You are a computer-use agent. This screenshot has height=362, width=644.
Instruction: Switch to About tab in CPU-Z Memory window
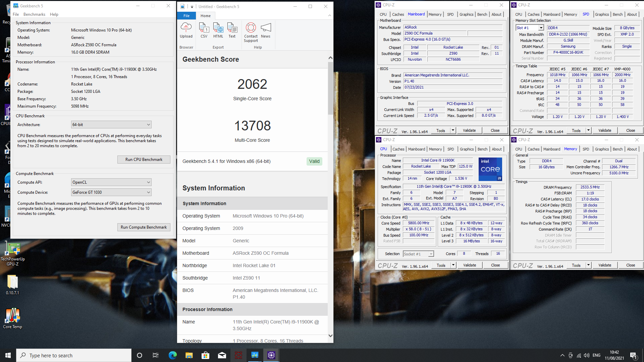(x=632, y=149)
